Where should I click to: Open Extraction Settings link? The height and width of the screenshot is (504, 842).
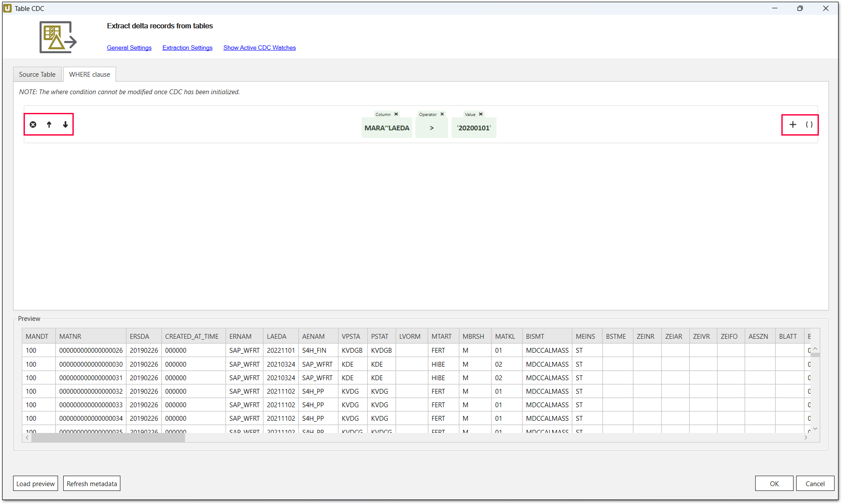(x=187, y=48)
